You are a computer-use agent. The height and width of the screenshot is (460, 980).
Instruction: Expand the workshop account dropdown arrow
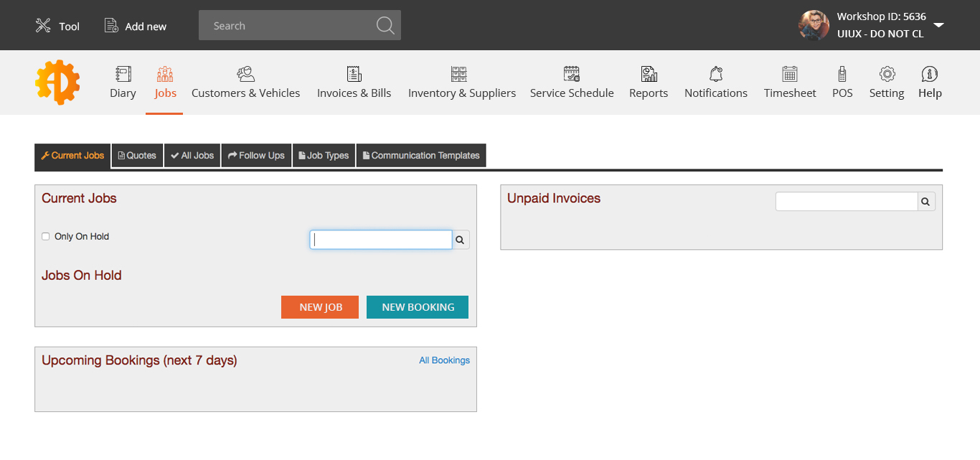coord(938,25)
